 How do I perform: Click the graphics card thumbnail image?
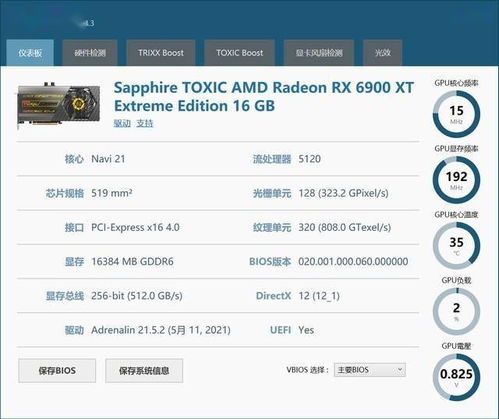point(59,105)
